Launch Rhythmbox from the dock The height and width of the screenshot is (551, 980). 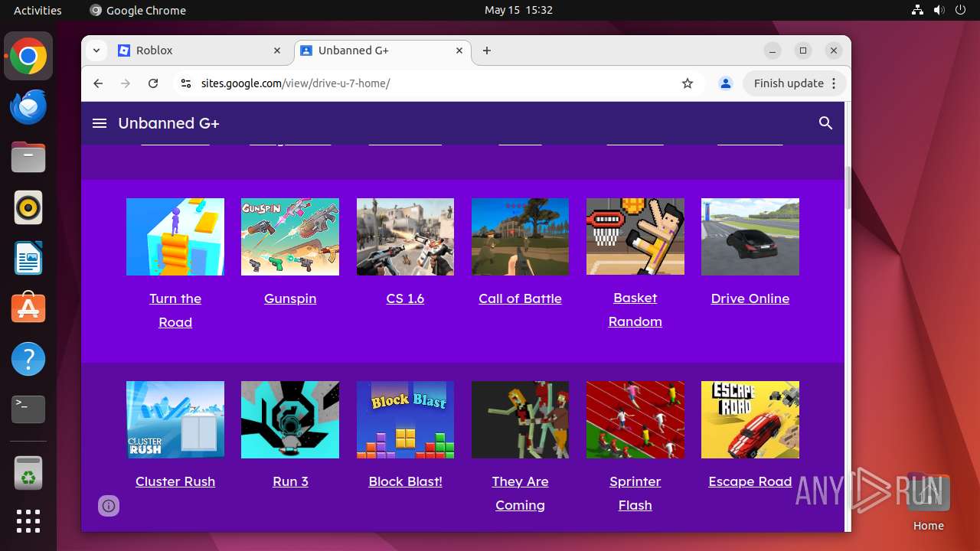(28, 207)
